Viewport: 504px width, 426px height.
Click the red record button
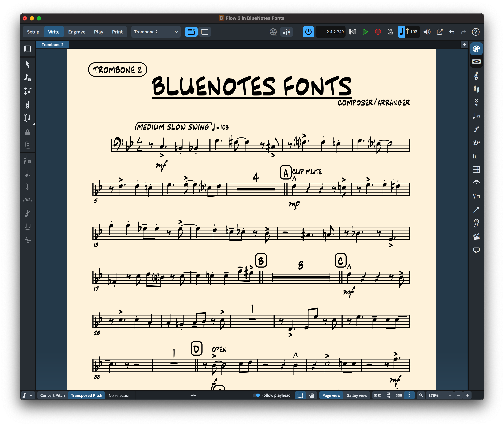[378, 32]
